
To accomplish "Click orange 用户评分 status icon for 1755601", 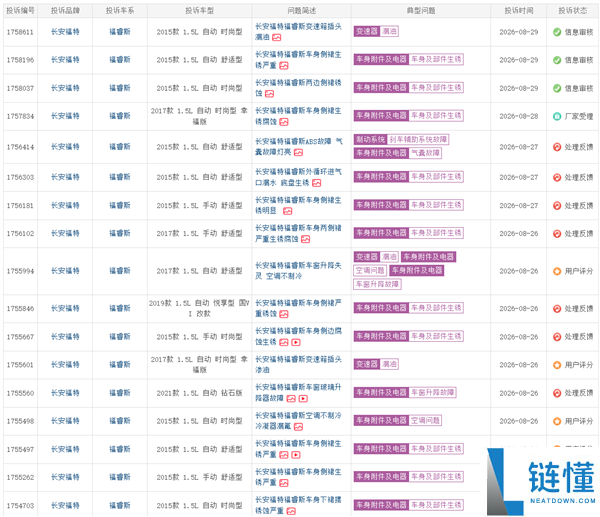I will click(557, 365).
